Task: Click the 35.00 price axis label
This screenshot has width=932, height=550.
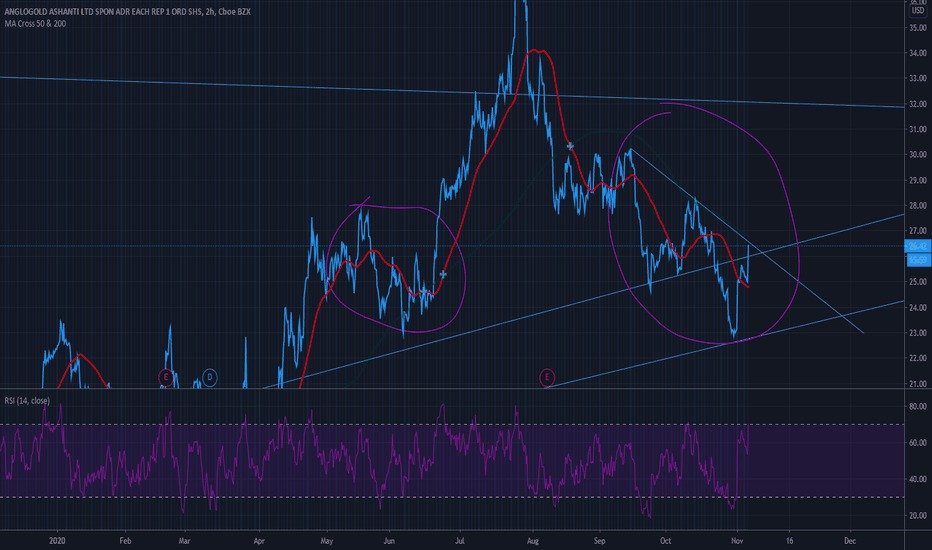Action: (918, 27)
